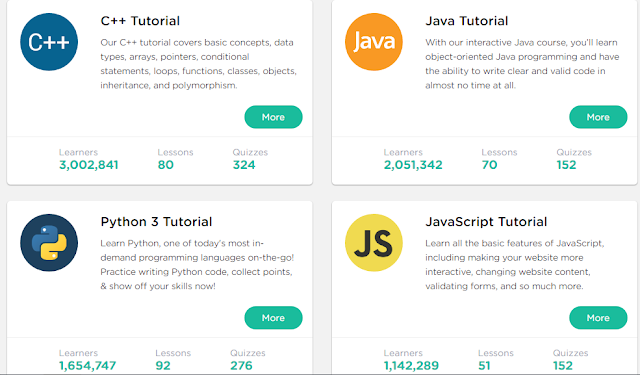Click JavaScript lessons count 51
Image resolution: width=640 pixels, height=375 pixels.
[x=484, y=366]
